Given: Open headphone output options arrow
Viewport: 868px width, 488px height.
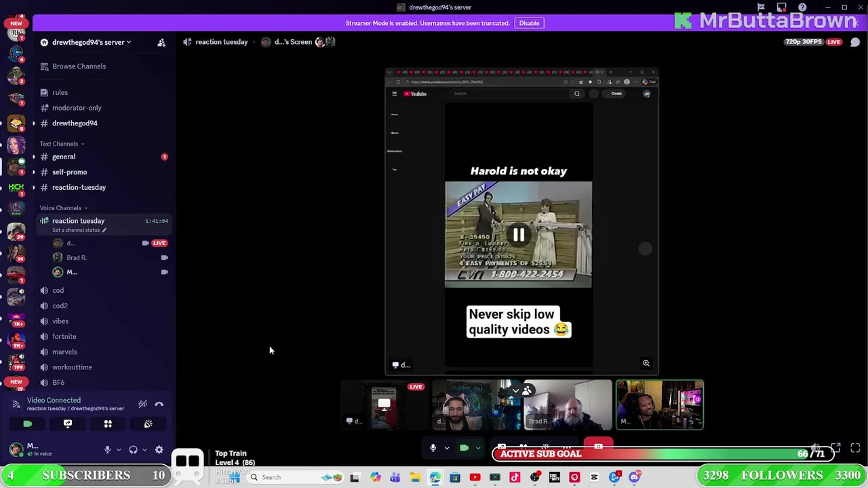Looking at the screenshot, I should (144, 449).
